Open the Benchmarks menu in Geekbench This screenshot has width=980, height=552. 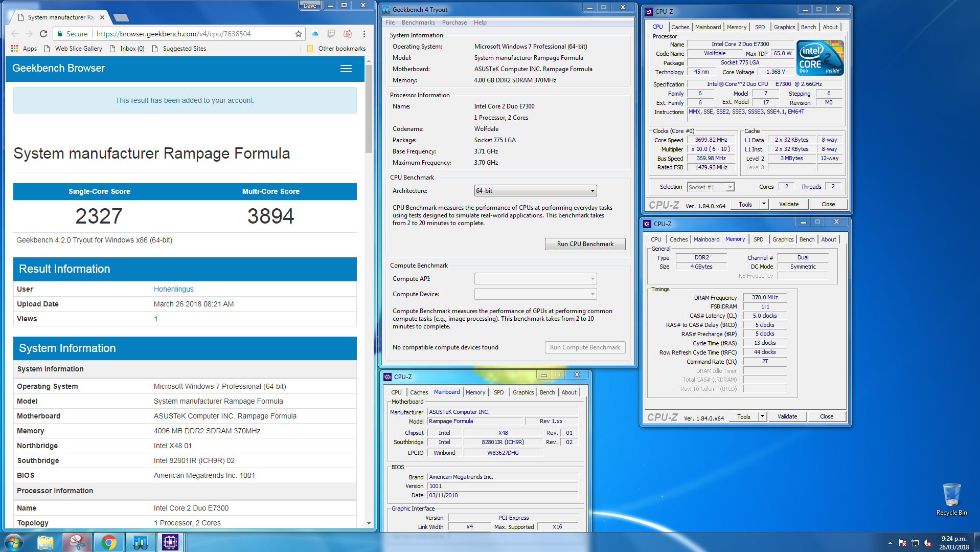(x=418, y=23)
